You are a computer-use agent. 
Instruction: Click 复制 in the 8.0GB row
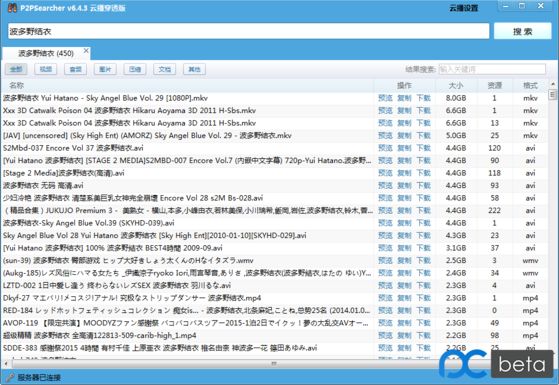(x=404, y=98)
